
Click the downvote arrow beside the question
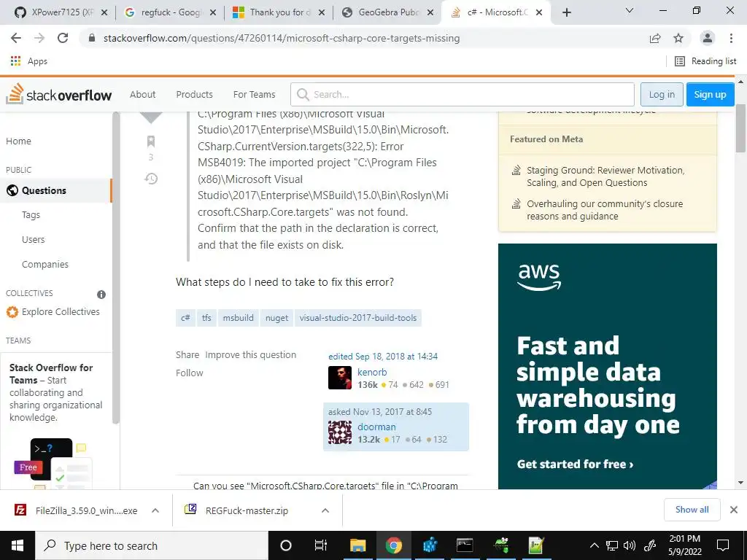click(150, 117)
